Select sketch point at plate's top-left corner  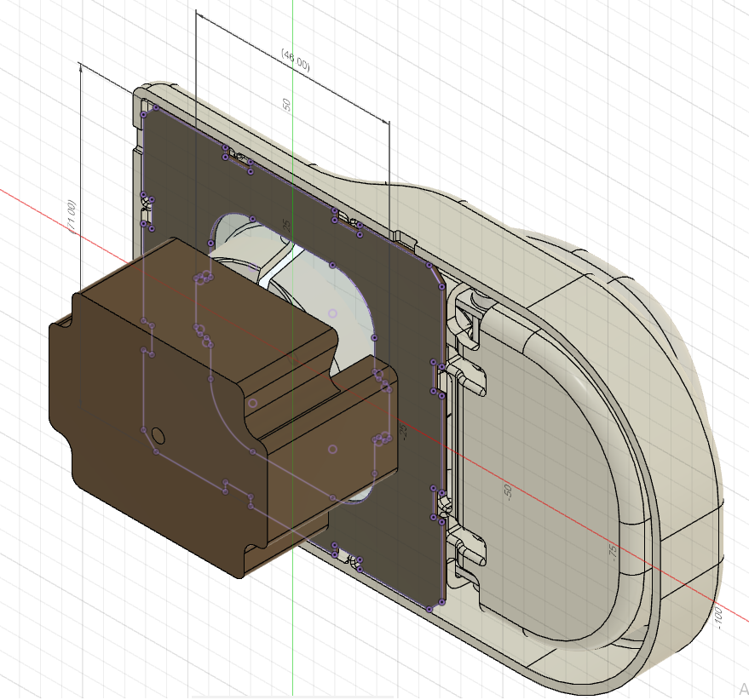(143, 115)
